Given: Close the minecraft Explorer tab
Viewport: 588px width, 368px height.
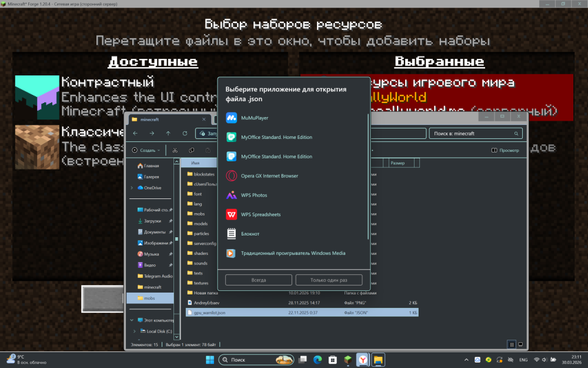Looking at the screenshot, I should (203, 120).
